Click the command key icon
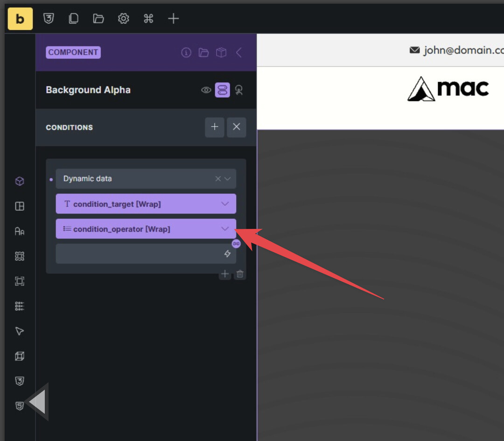The width and height of the screenshot is (504, 441). (x=148, y=19)
